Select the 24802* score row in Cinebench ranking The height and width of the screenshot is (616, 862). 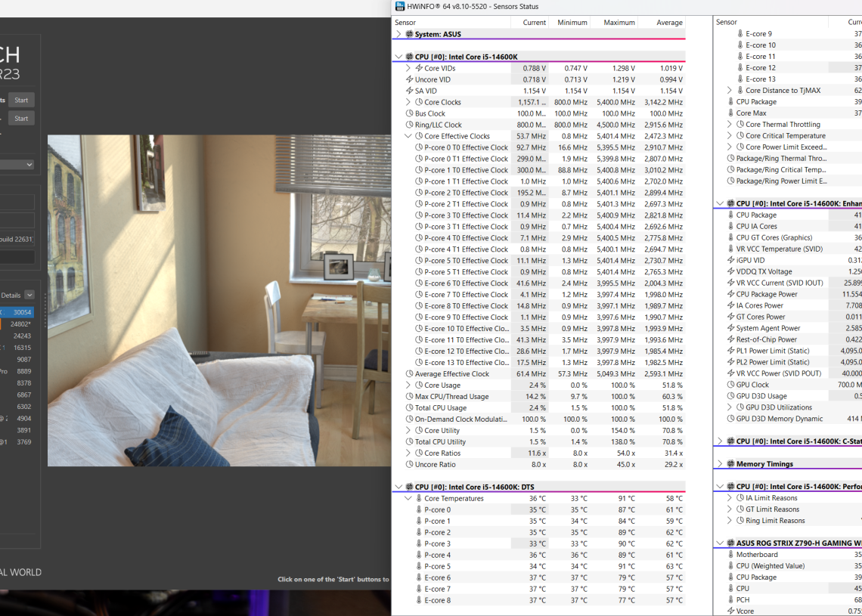tap(17, 324)
